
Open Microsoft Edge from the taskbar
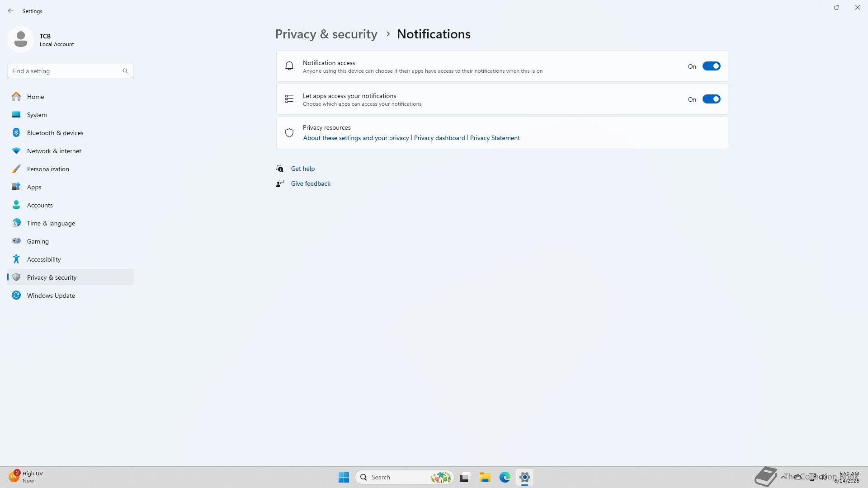tap(505, 477)
